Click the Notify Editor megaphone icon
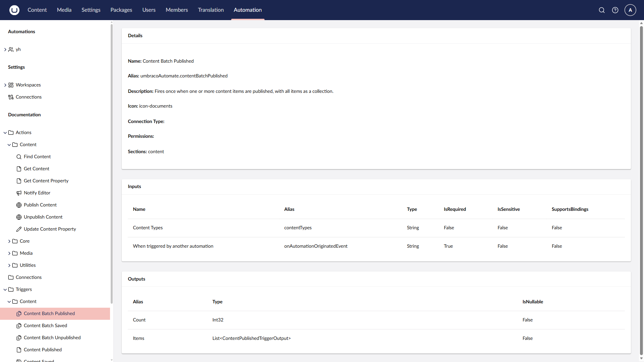The height and width of the screenshot is (362, 644). [x=19, y=193]
